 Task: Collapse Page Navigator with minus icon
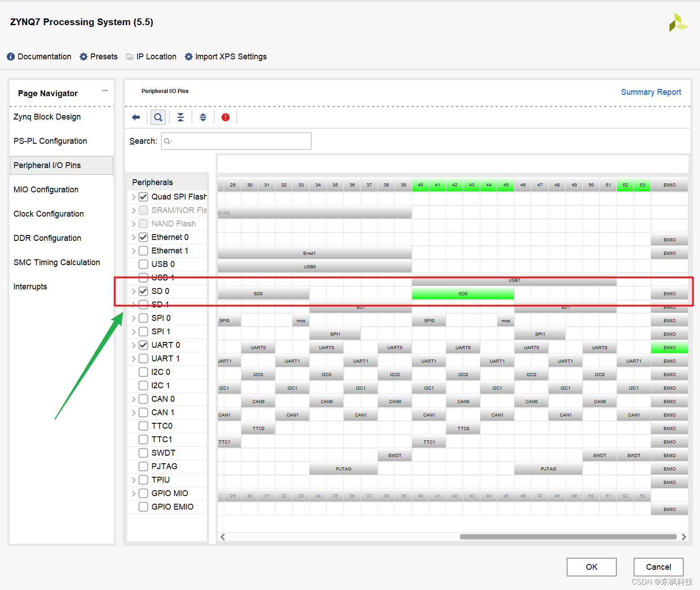pyautogui.click(x=105, y=91)
